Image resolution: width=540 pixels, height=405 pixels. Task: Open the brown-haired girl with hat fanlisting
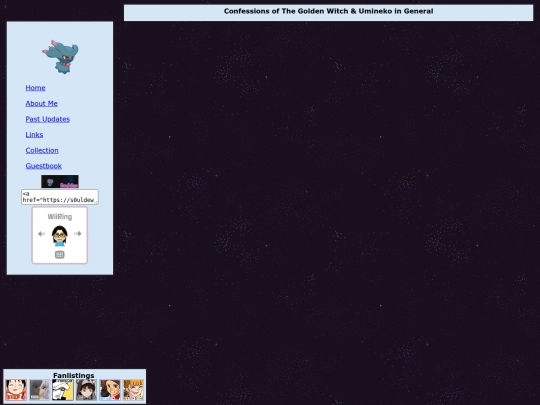tap(86, 390)
